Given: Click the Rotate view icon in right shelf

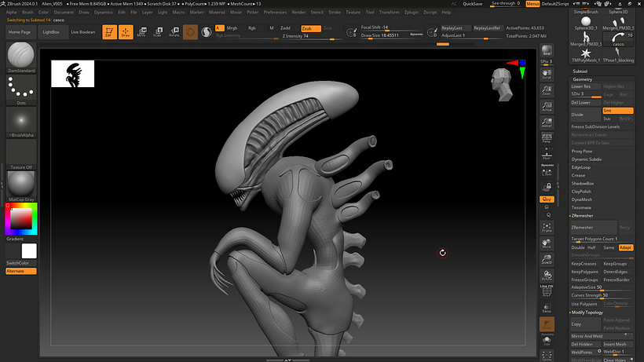Looking at the screenshot, I should point(547,276).
